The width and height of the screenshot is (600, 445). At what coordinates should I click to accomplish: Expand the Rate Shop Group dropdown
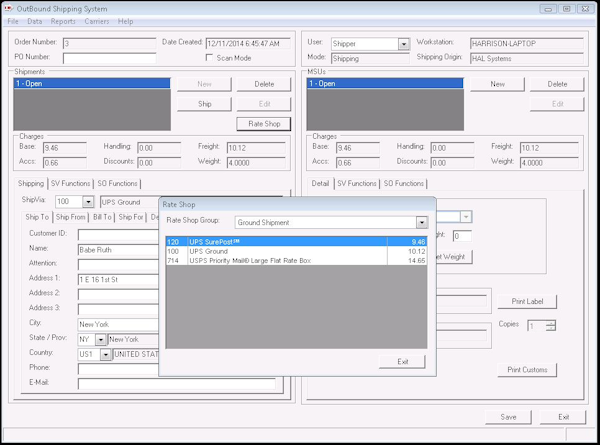422,222
